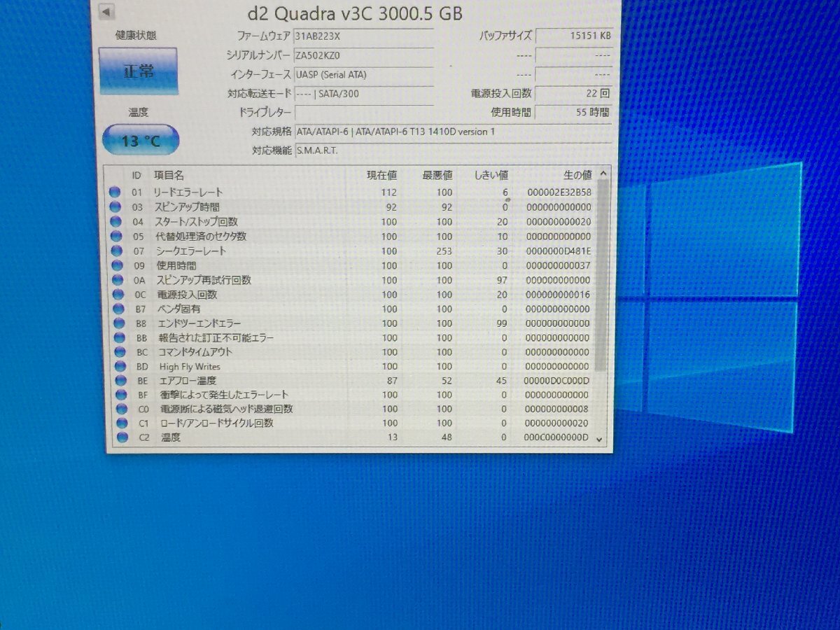Click the previous disk arrow button

[x=106, y=12]
